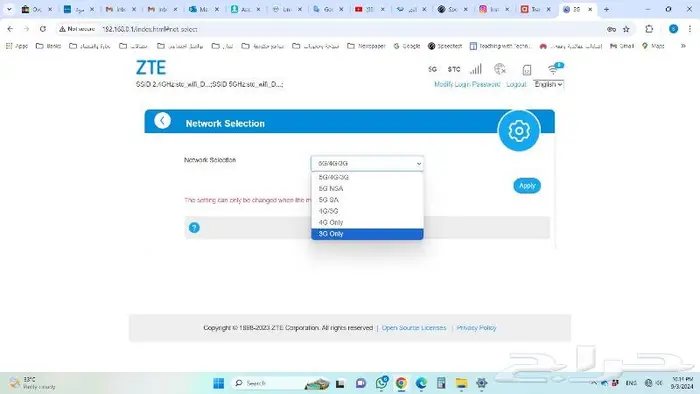Open the taskbar clock and date

pos(682,383)
